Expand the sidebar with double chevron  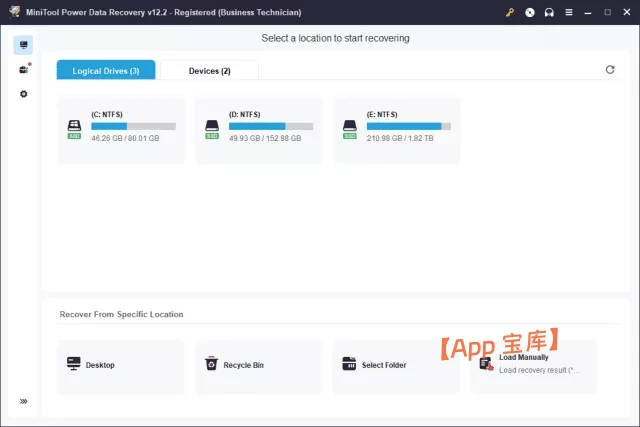pos(23,401)
